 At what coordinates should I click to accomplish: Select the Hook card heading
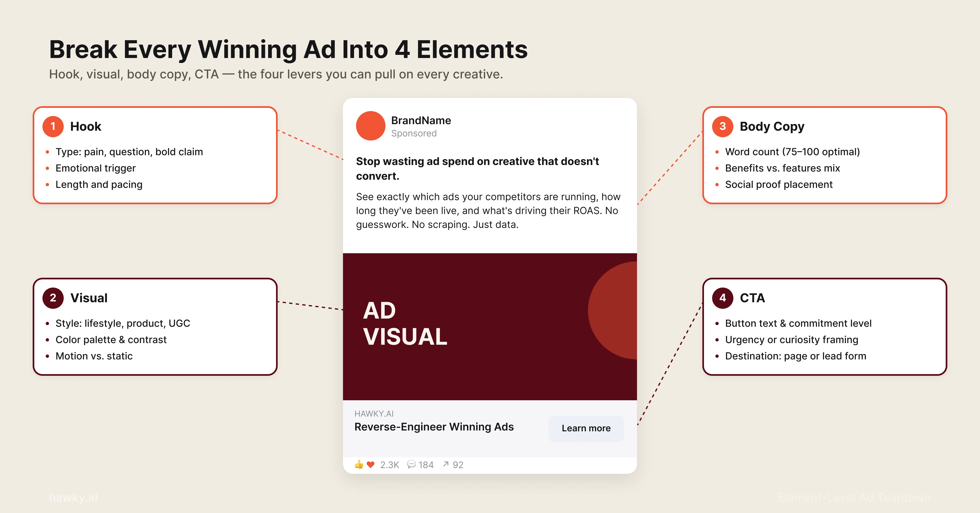tap(85, 126)
